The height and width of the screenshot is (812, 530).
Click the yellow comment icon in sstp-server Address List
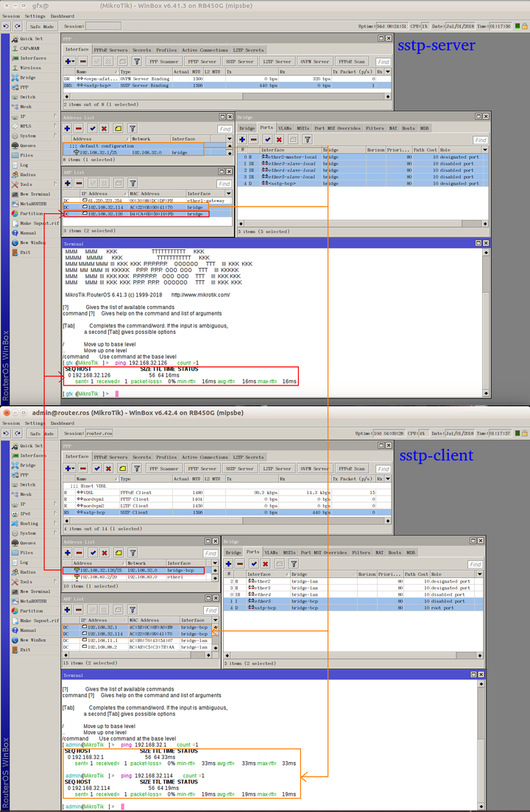[118, 129]
